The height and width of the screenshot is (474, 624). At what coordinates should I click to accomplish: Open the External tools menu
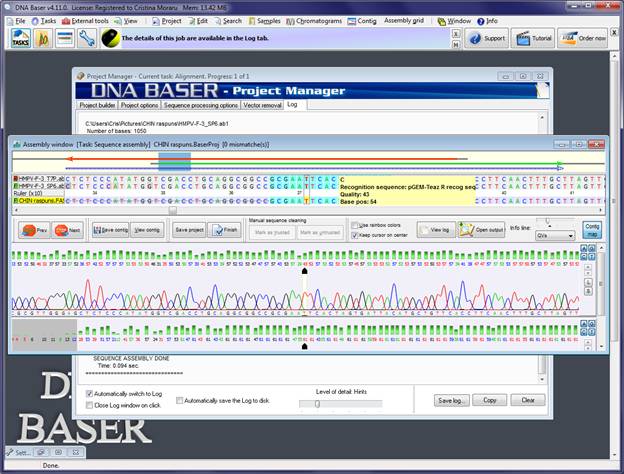86,21
